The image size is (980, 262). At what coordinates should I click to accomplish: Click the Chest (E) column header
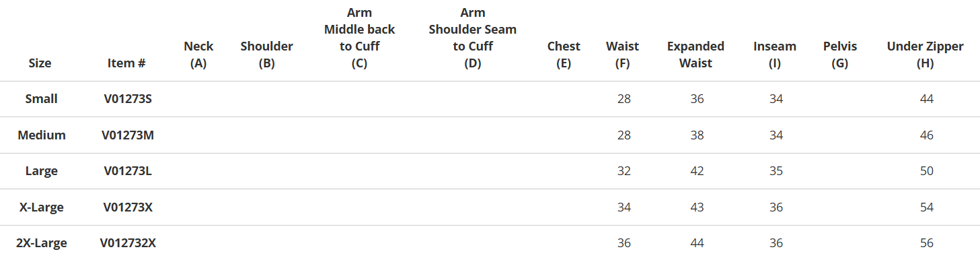point(564,55)
